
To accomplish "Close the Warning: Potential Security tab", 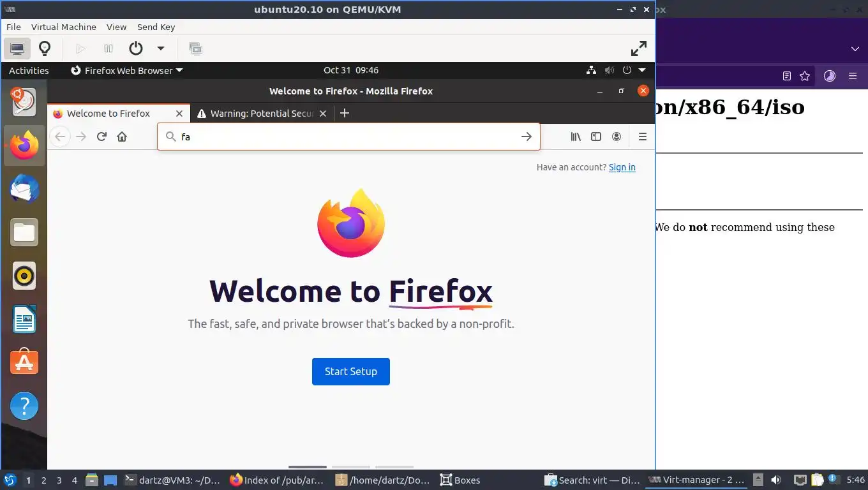I will pos(323,114).
